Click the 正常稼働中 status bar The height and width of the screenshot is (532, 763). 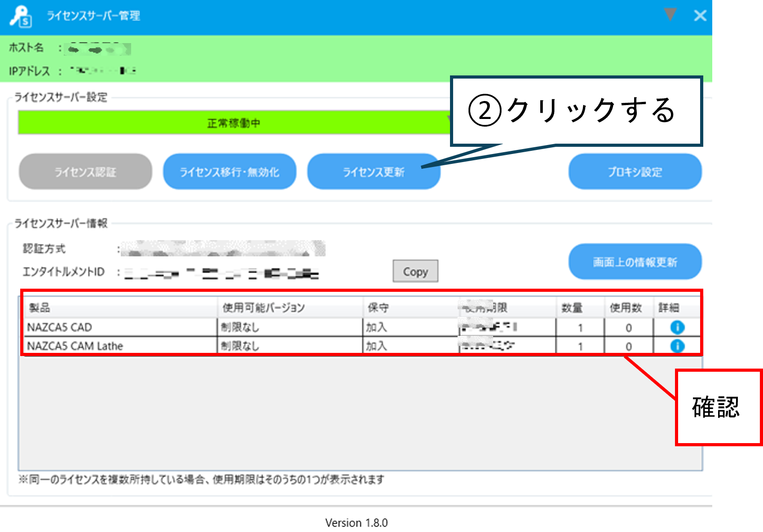click(x=234, y=123)
